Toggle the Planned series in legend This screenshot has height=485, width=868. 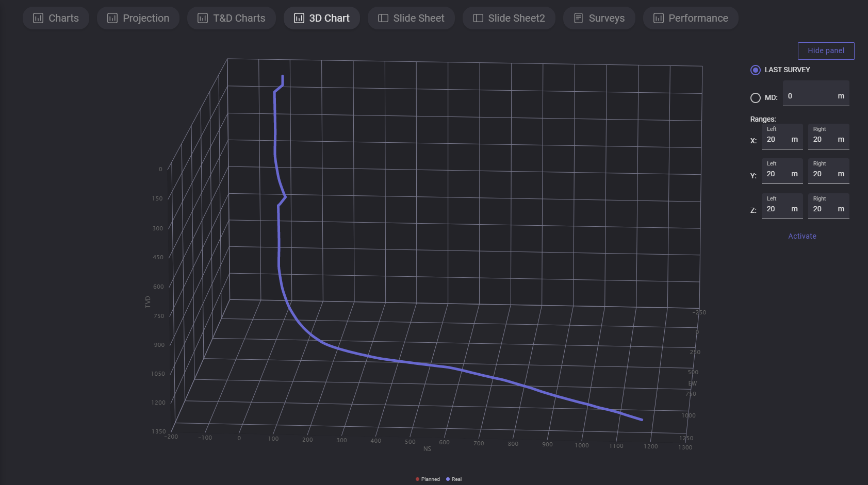pyautogui.click(x=428, y=479)
